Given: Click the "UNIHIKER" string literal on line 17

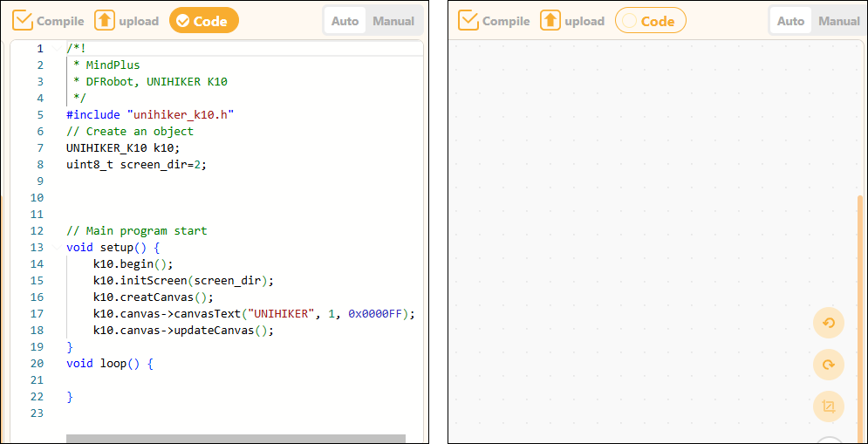Looking at the screenshot, I should point(281,314).
